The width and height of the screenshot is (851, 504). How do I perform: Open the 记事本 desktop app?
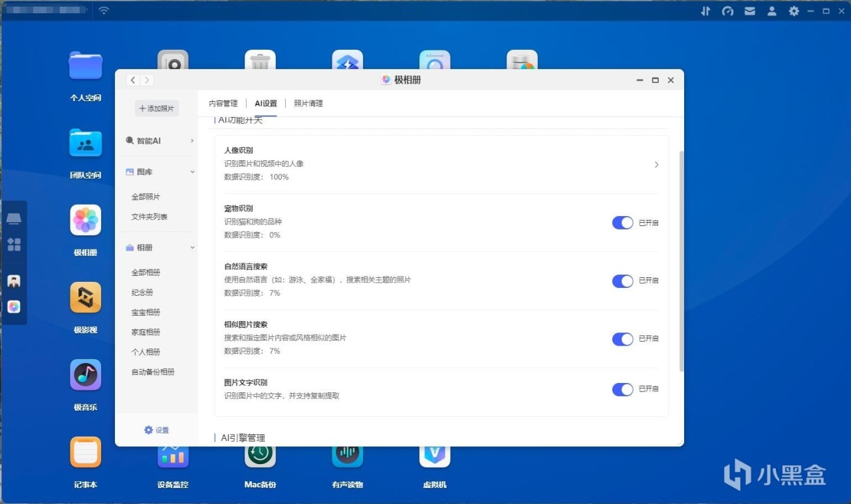[86, 452]
